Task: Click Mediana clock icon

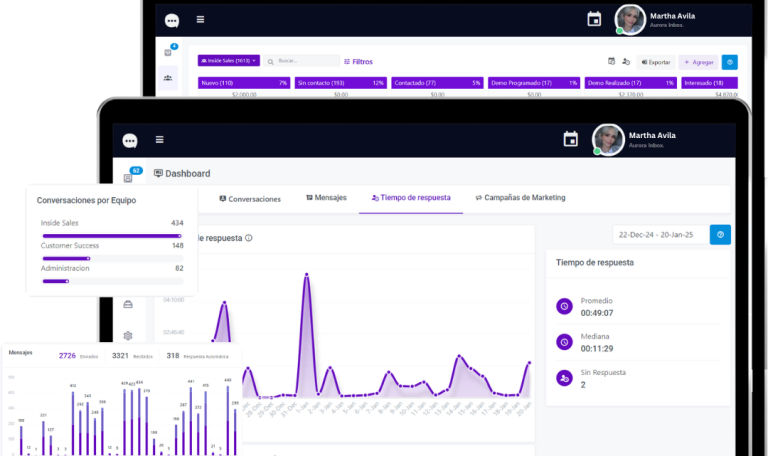Action: (x=564, y=342)
